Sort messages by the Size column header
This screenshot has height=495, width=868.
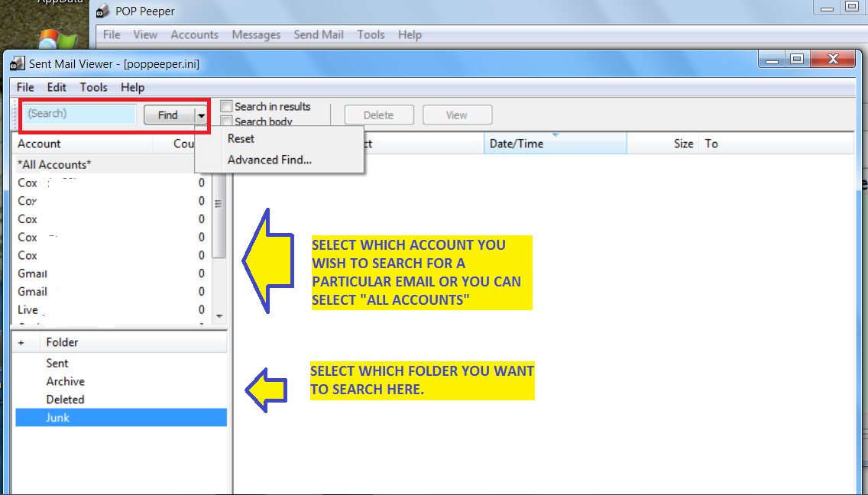coord(663,144)
